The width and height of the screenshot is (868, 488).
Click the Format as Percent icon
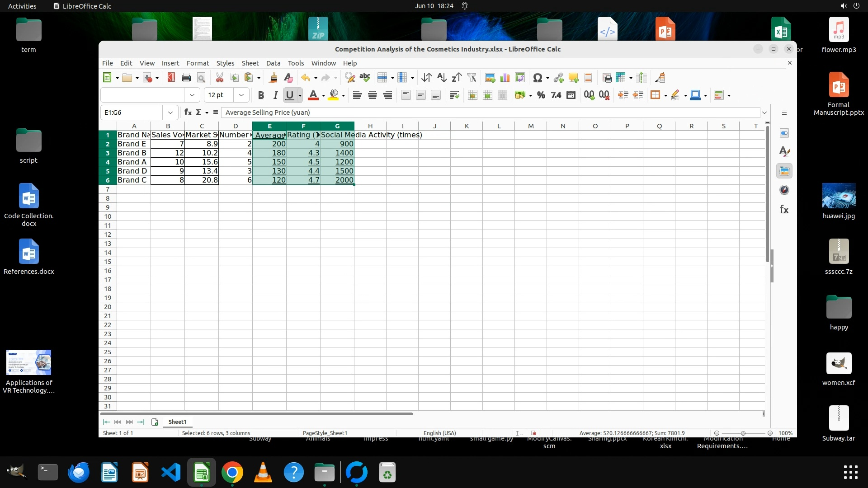click(541, 95)
